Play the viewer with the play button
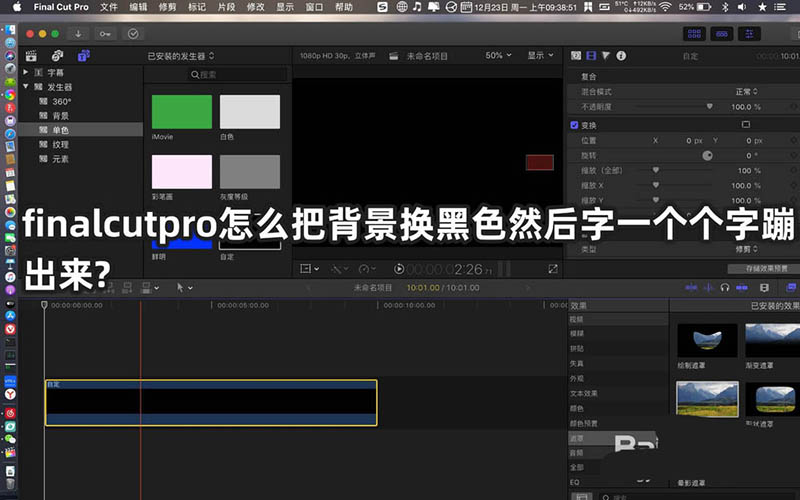This screenshot has height=500, width=800. click(x=399, y=269)
